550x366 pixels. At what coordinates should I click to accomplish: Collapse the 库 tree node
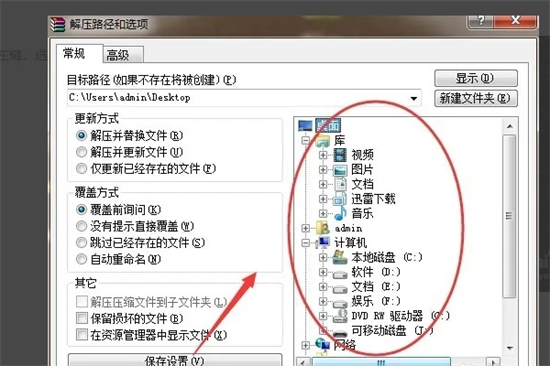306,141
